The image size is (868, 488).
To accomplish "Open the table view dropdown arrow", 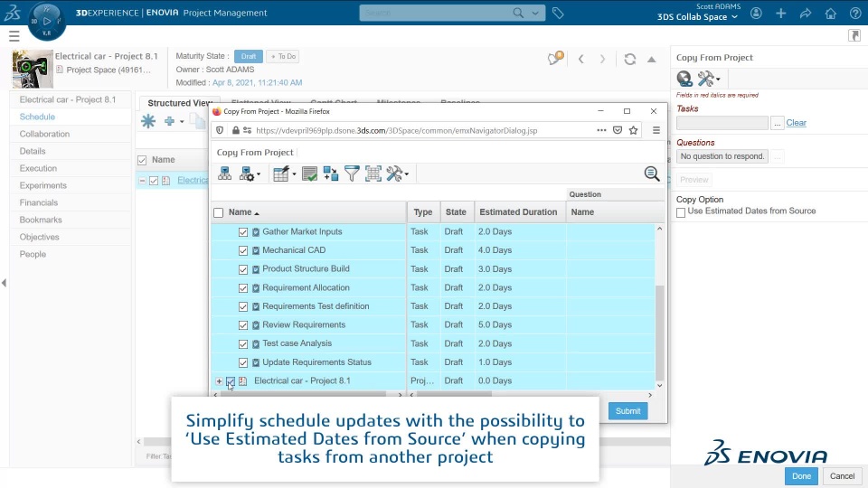I will tap(294, 174).
